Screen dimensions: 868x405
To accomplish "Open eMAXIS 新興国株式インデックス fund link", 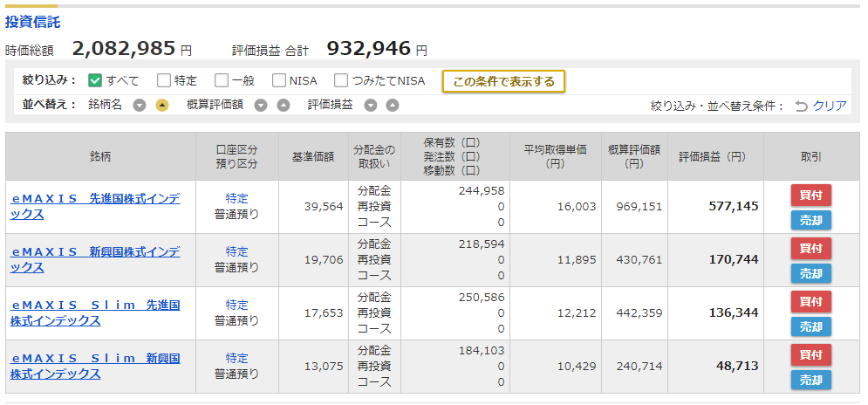I will pos(95,260).
